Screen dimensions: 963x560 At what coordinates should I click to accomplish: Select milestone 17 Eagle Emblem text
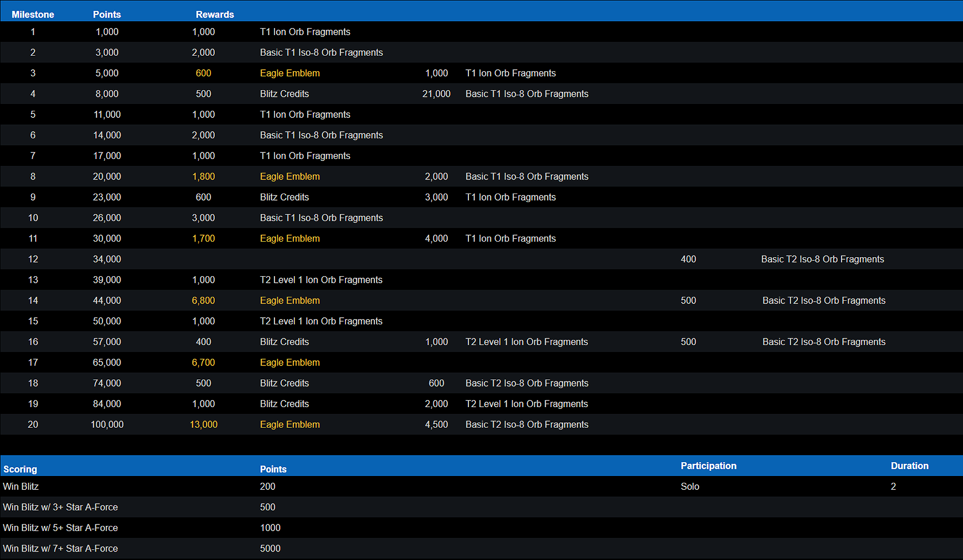289,362
